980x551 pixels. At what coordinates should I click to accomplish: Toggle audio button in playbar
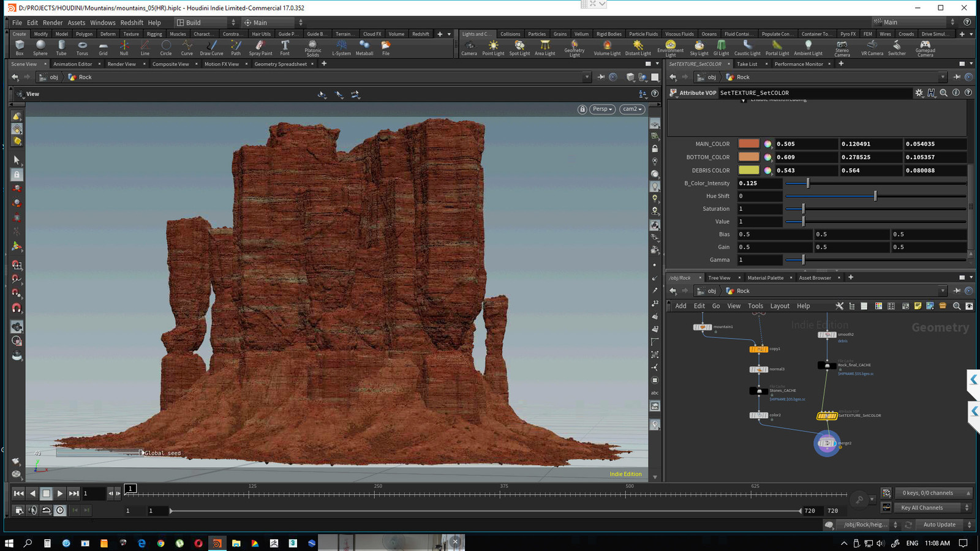tap(33, 511)
